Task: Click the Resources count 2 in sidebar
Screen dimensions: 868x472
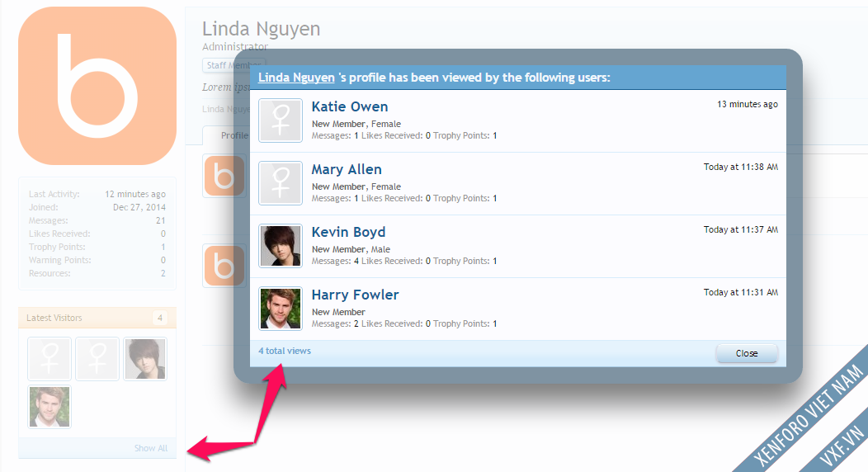Action: pos(163,273)
